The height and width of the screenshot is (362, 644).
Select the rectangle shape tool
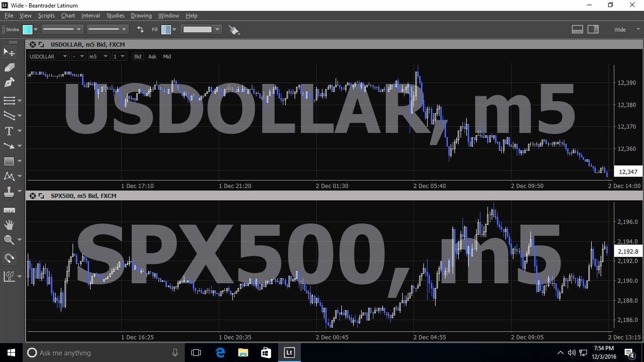(x=9, y=161)
